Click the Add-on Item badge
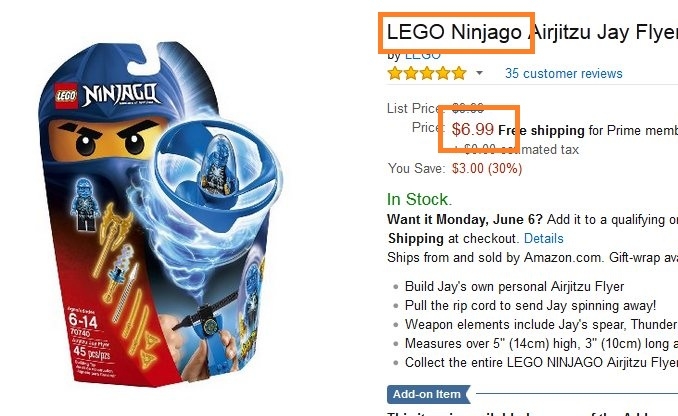This screenshot has width=678, height=416. pos(428,394)
